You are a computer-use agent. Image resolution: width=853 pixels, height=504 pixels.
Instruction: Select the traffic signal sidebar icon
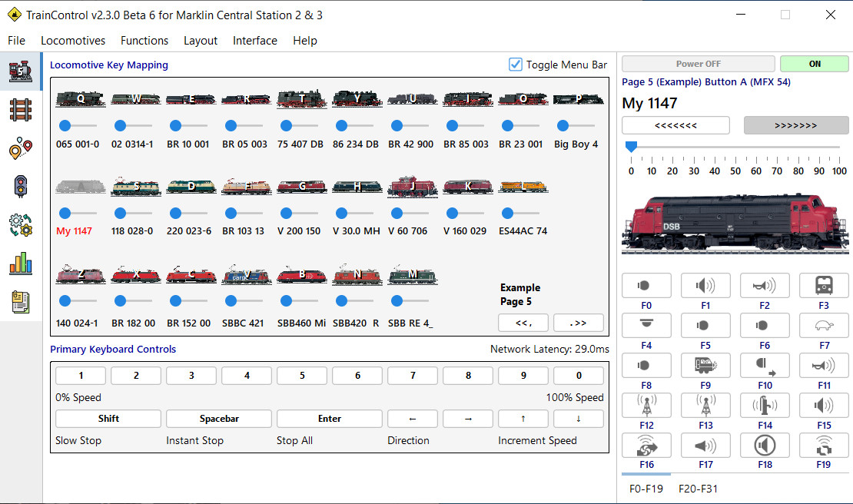coord(21,187)
